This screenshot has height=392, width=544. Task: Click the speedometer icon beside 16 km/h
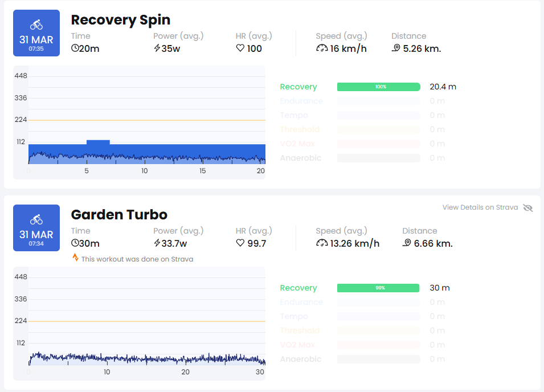click(x=322, y=48)
